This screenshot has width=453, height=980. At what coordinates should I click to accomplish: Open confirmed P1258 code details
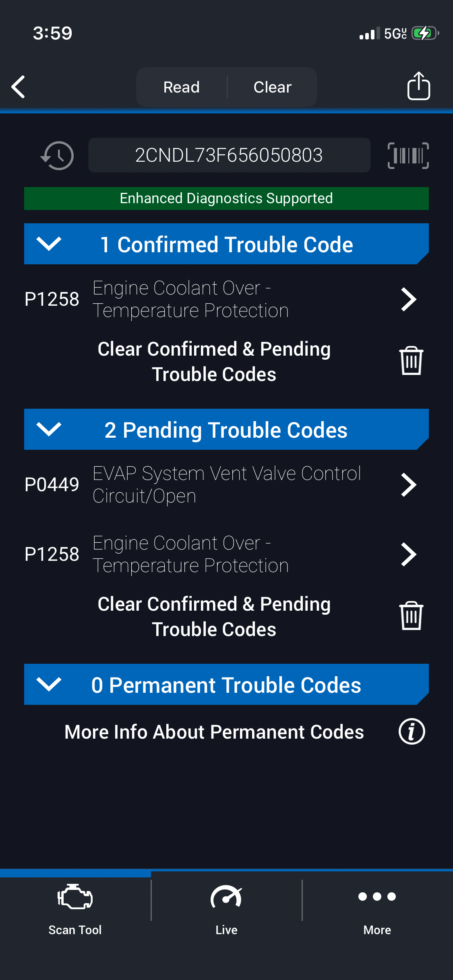[x=408, y=299]
